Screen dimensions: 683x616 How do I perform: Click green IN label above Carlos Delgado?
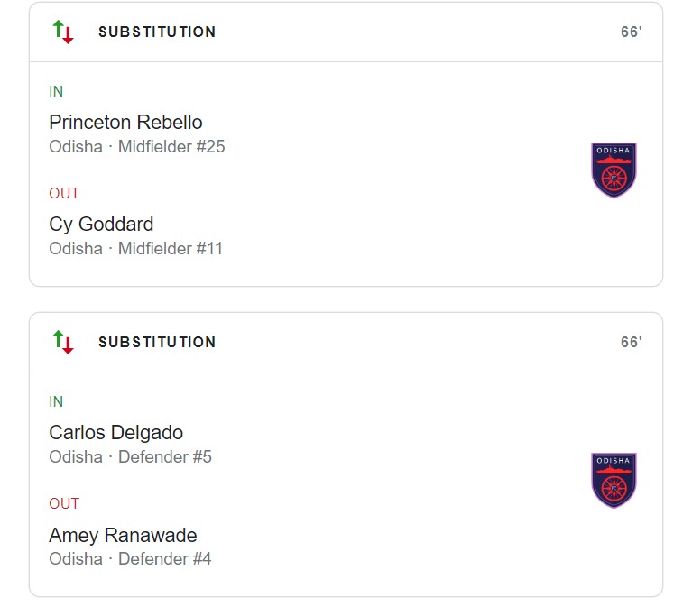coord(56,402)
